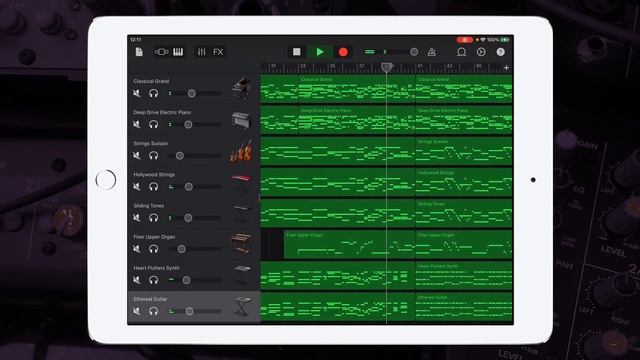The height and width of the screenshot is (360, 640).
Task: Select second Sliding Tones region
Action: 464,213
